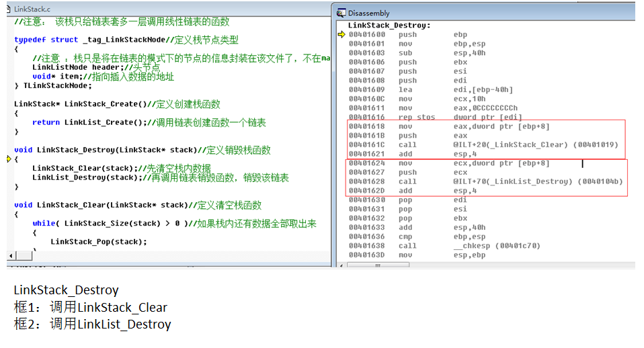The width and height of the screenshot is (644, 348).
Task: Click the line 0040163D mov esp,ebp
Action: (417, 255)
